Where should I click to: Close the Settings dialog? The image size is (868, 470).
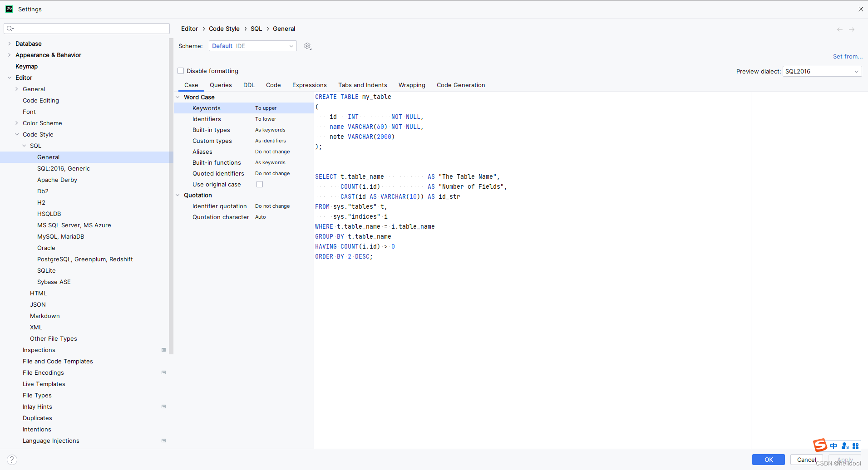point(860,9)
